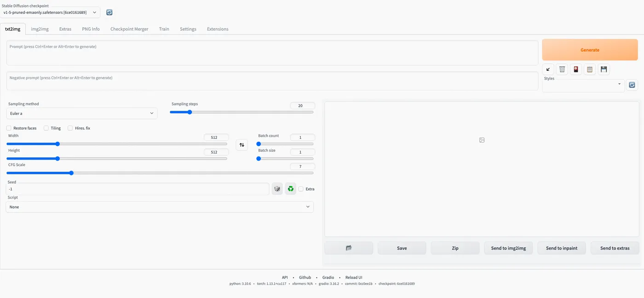The height and width of the screenshot is (298, 644).
Task: Go to the Checkpoint Merger tab
Action: pyautogui.click(x=129, y=29)
